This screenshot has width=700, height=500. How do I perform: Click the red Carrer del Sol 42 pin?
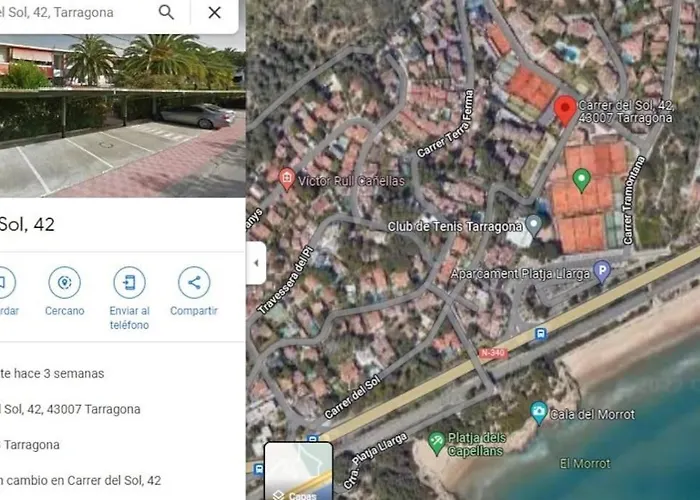565,111
